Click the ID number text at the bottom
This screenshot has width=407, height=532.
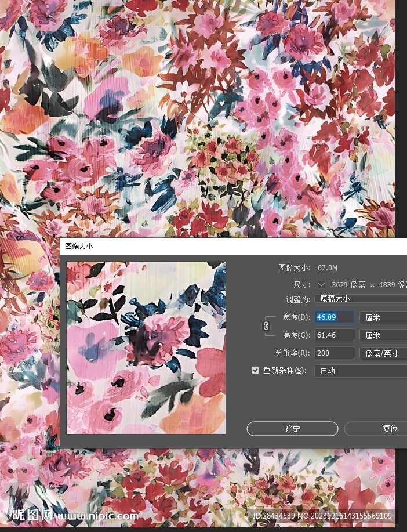322,516
